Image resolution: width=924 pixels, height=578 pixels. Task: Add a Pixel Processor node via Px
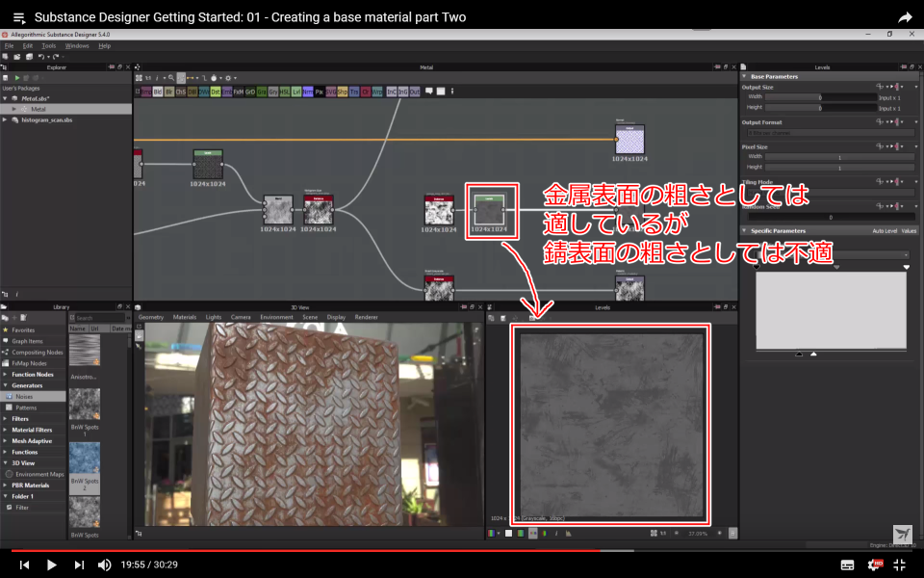(x=320, y=92)
